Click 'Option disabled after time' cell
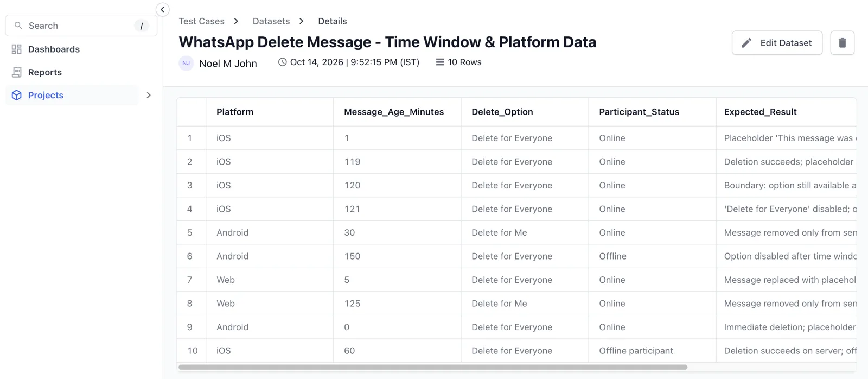868x379 pixels. [786, 256]
